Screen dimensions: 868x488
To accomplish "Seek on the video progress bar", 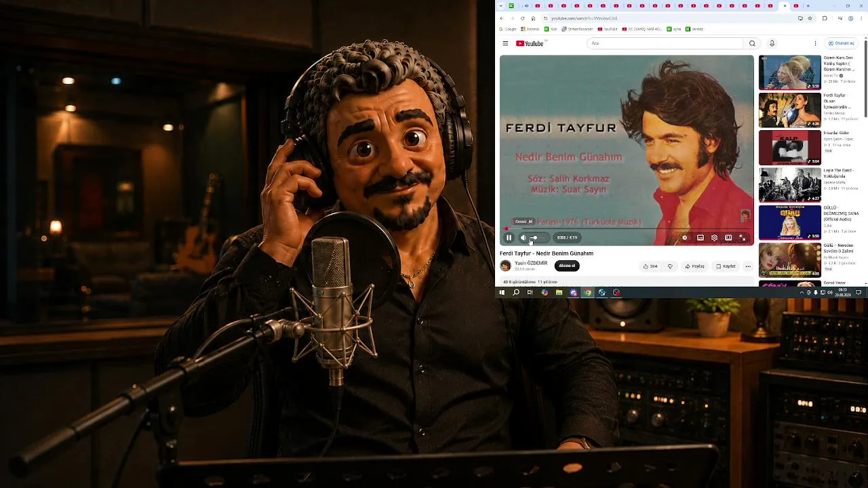I will (x=626, y=229).
